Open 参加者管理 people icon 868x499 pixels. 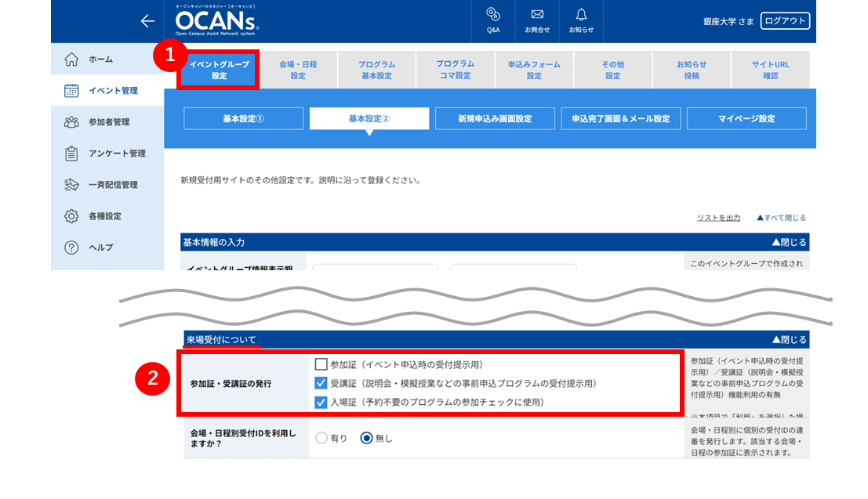[x=71, y=121]
